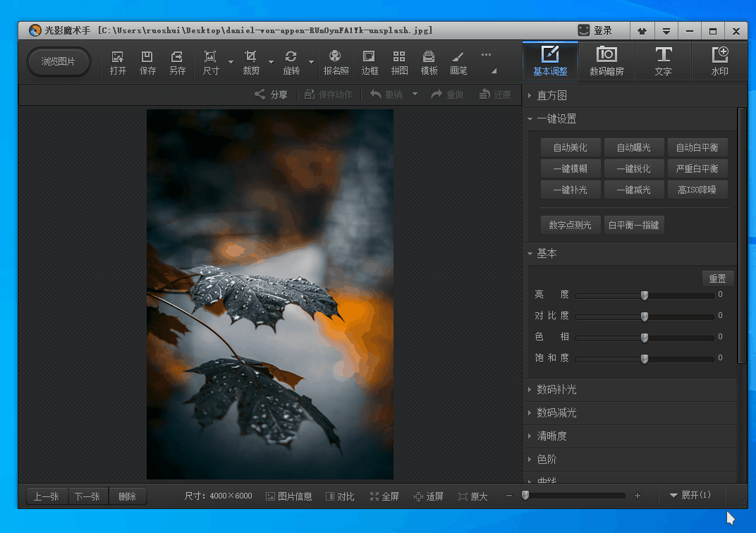756x533 pixels.
Task: Click the 撤销 undo arrow
Action: click(x=376, y=94)
